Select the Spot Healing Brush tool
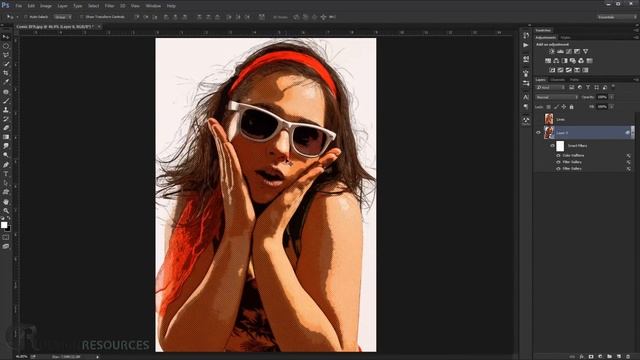This screenshot has height=360, width=640. 6,92
